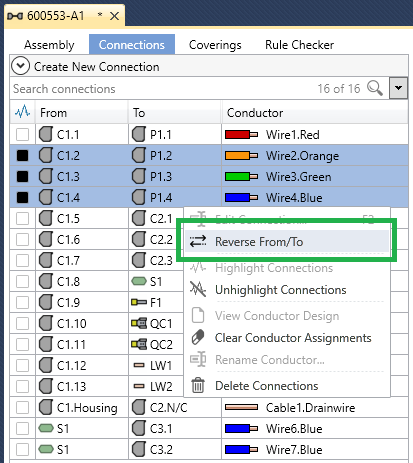Screen dimensions: 413x463
Task: Switch to the Coverings tab
Action: 215,45
